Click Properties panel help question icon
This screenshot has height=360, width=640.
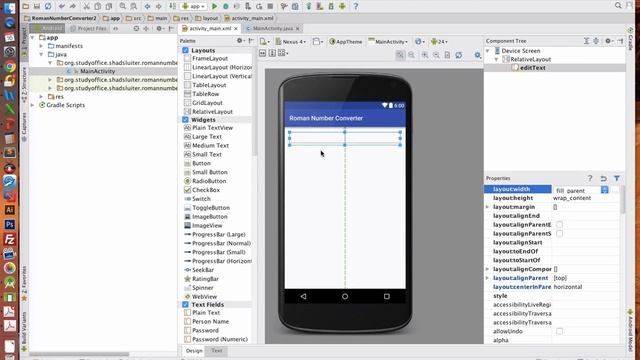pos(590,178)
